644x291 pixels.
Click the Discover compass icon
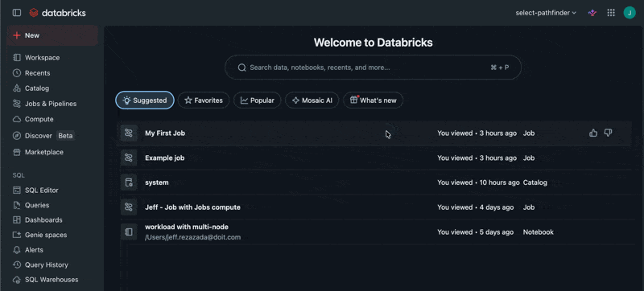tap(17, 136)
